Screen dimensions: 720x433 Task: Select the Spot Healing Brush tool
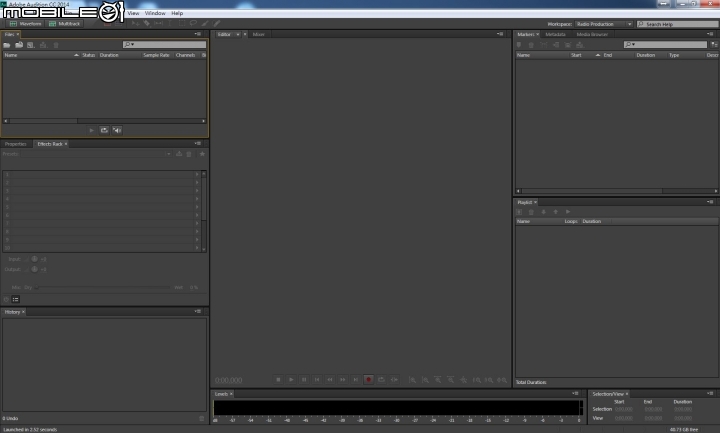pos(217,23)
